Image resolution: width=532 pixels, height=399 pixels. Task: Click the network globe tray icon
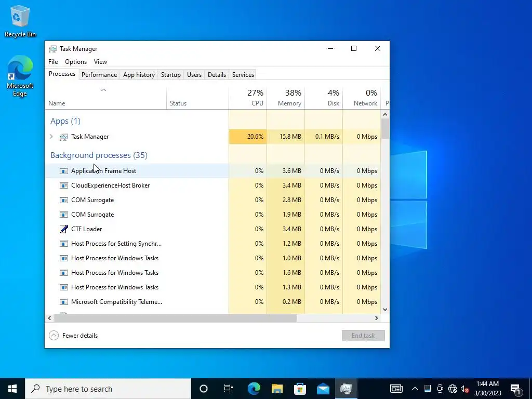453,389
